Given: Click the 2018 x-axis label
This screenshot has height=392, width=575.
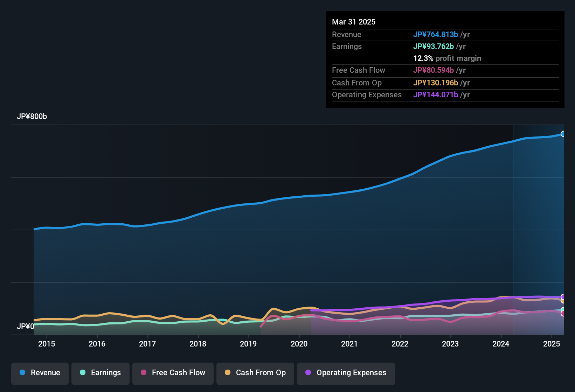Looking at the screenshot, I should tap(198, 344).
